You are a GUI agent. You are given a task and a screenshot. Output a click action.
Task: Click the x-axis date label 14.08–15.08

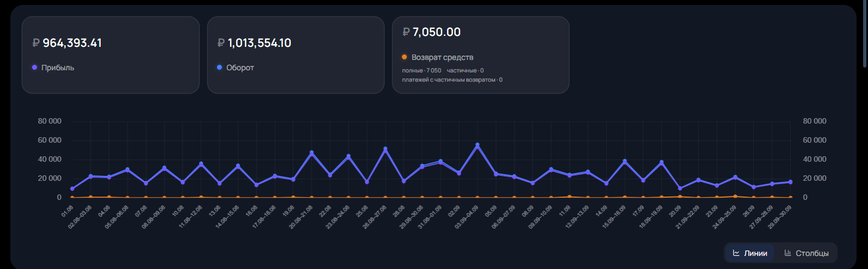[x=227, y=217]
